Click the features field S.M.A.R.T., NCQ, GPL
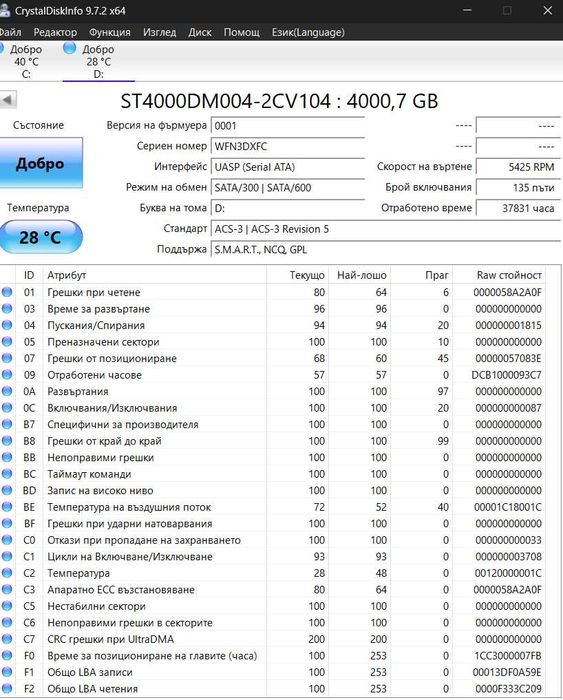 (386, 250)
